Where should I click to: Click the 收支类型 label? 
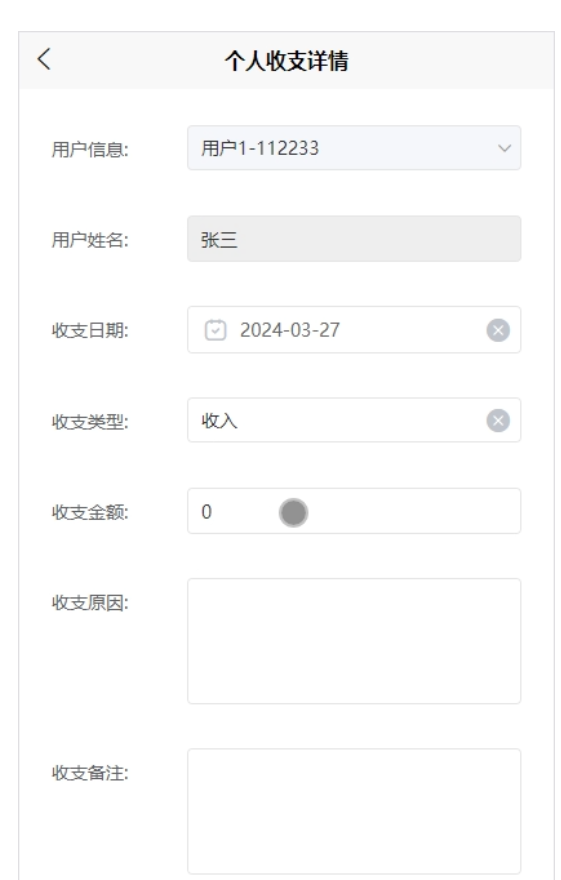[x=90, y=421]
